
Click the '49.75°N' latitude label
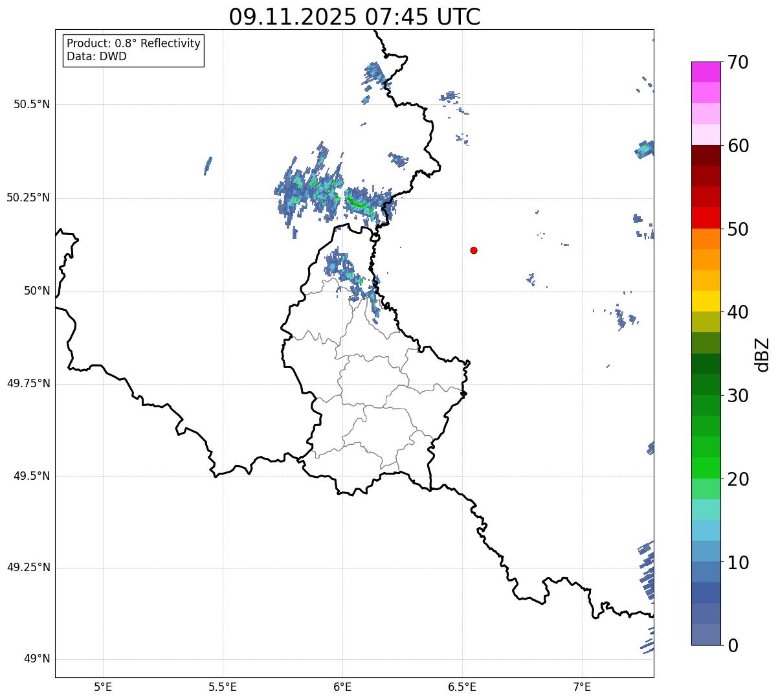[x=28, y=383]
